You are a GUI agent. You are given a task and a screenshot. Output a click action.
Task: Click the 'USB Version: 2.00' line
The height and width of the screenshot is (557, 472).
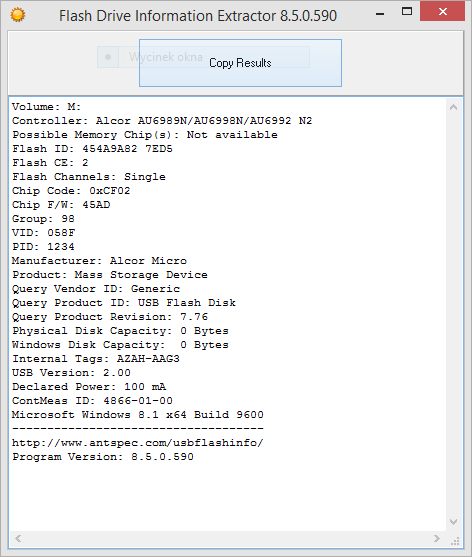click(71, 373)
